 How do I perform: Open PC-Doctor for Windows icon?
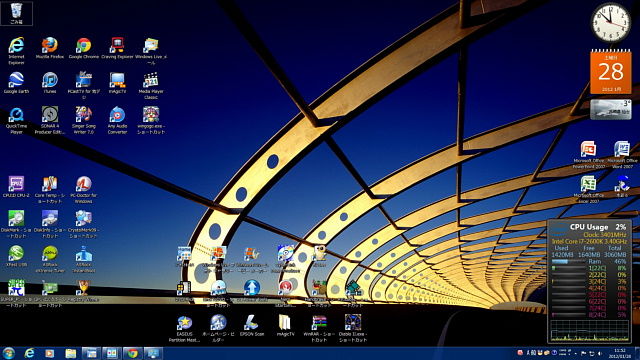click(84, 190)
